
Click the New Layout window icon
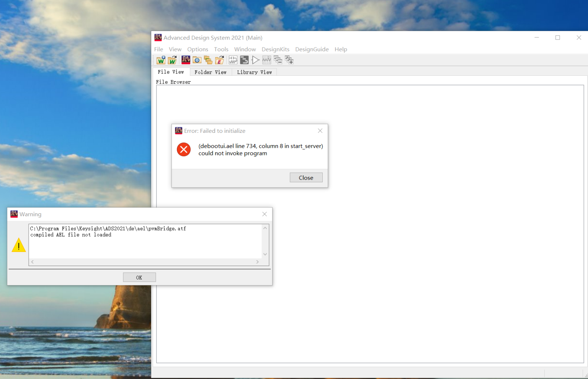click(x=244, y=60)
